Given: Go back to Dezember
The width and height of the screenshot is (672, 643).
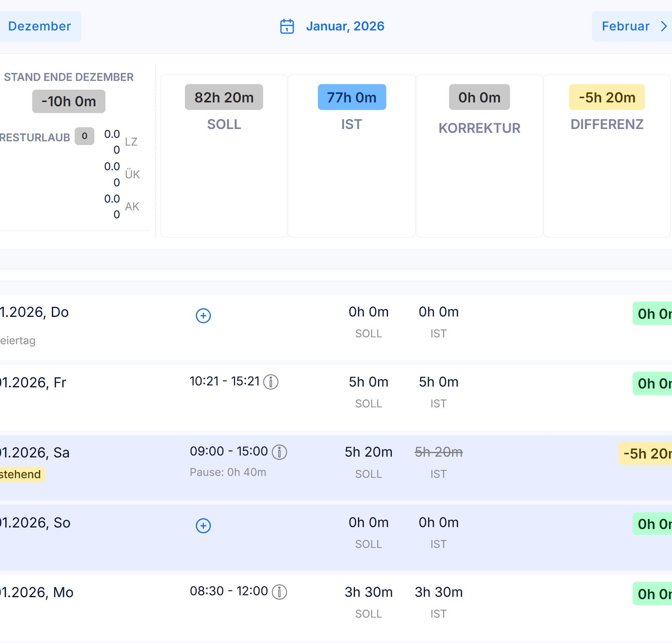Looking at the screenshot, I should [x=40, y=26].
